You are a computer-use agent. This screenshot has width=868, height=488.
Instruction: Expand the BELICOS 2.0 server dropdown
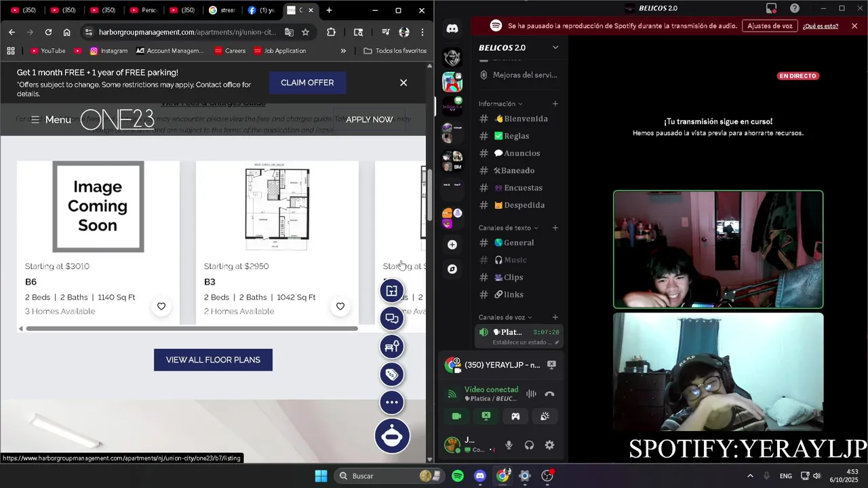click(x=555, y=47)
